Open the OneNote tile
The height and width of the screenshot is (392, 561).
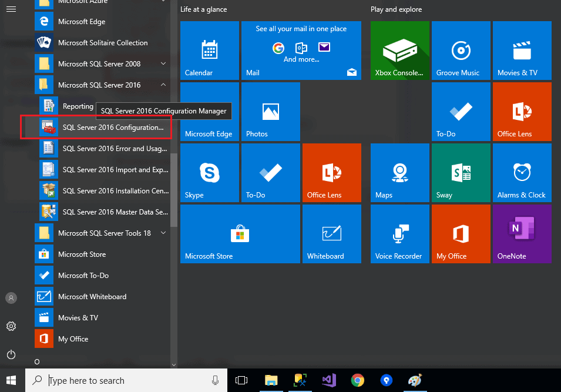[x=522, y=234]
